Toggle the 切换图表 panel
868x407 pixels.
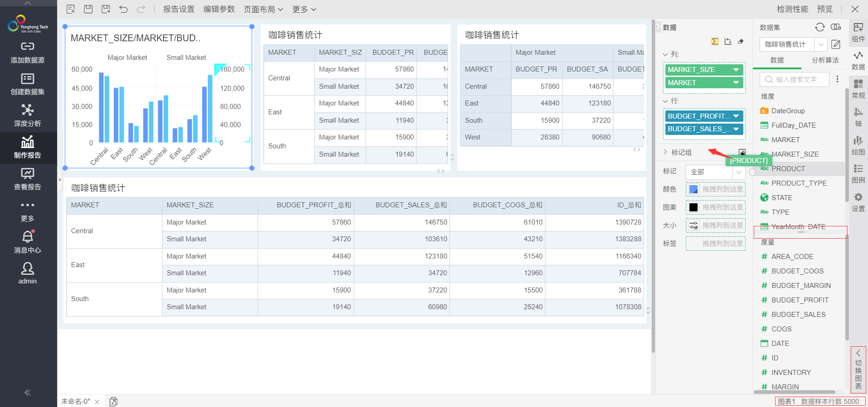858,370
